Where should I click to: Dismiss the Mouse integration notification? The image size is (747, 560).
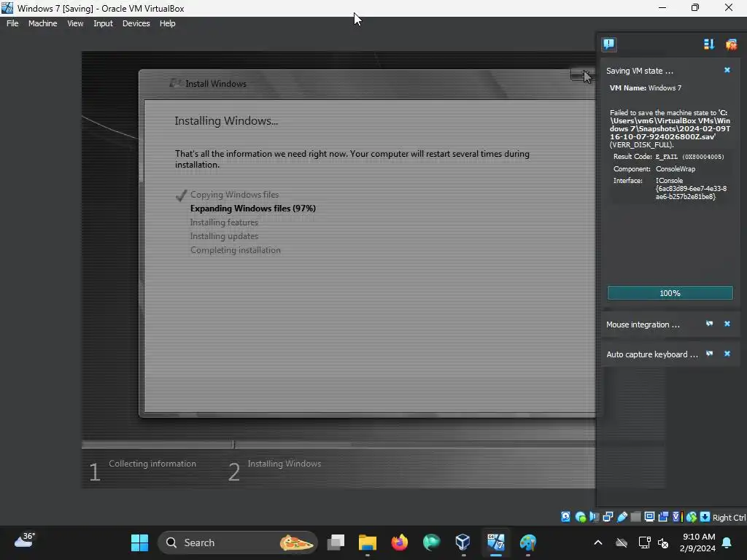click(727, 324)
